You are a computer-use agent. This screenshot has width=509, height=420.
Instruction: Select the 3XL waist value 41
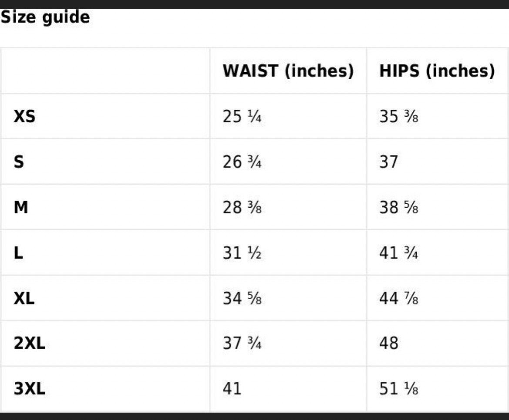tap(232, 389)
